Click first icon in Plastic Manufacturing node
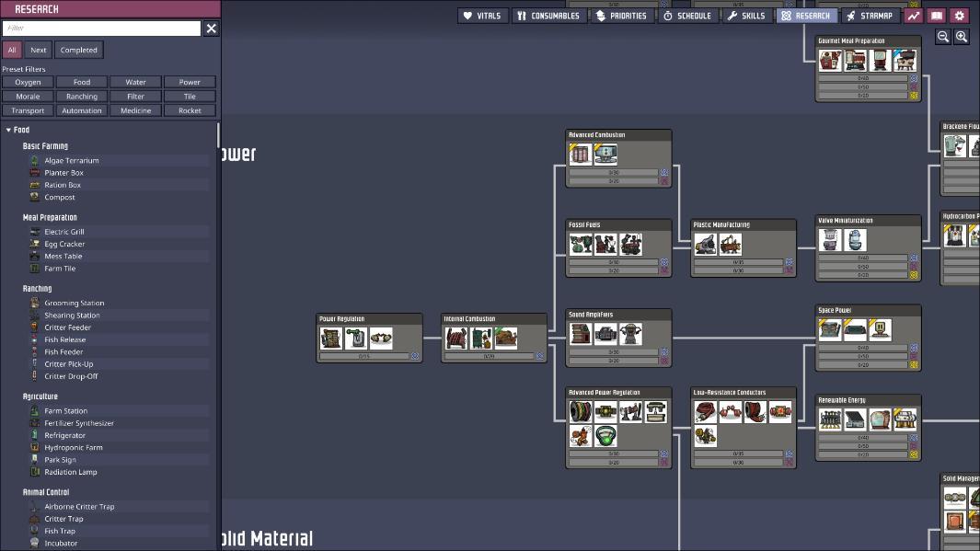980x551 pixels. pyautogui.click(x=706, y=245)
